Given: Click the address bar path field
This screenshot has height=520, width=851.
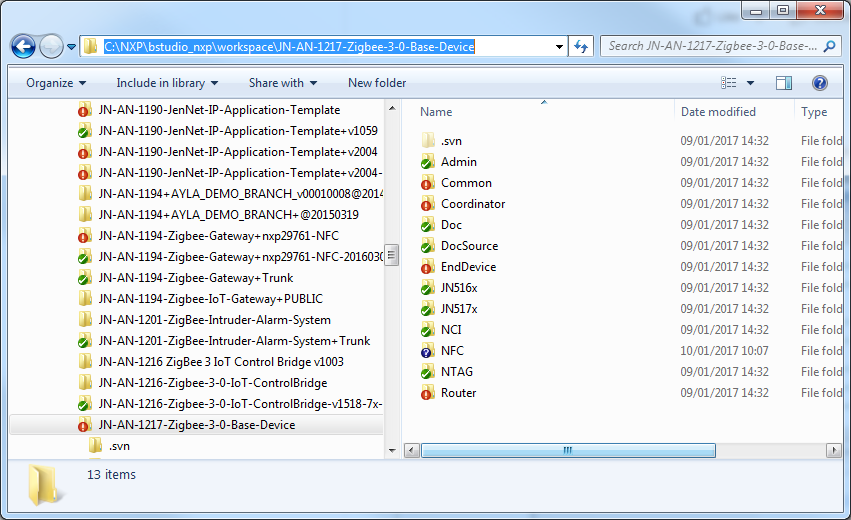Looking at the screenshot, I should [x=323, y=47].
